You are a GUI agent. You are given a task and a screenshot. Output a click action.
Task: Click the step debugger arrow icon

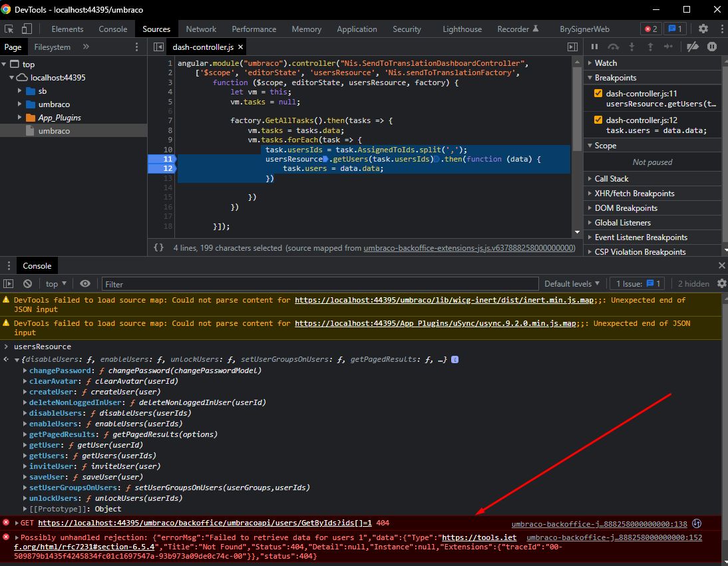[x=668, y=47]
